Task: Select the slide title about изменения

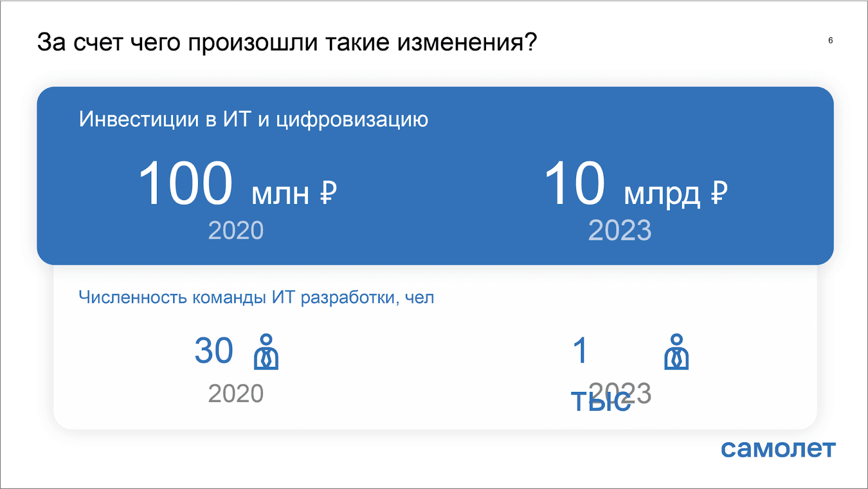Action: coord(287,42)
